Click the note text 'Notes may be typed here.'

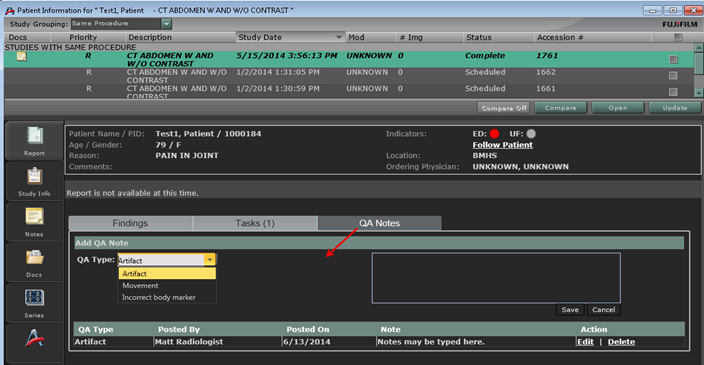coord(431,342)
